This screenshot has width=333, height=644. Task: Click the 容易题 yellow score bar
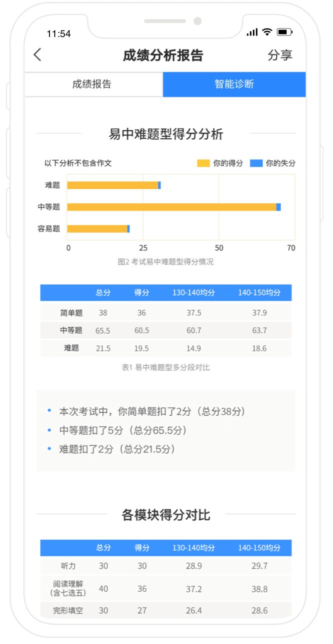click(x=97, y=228)
